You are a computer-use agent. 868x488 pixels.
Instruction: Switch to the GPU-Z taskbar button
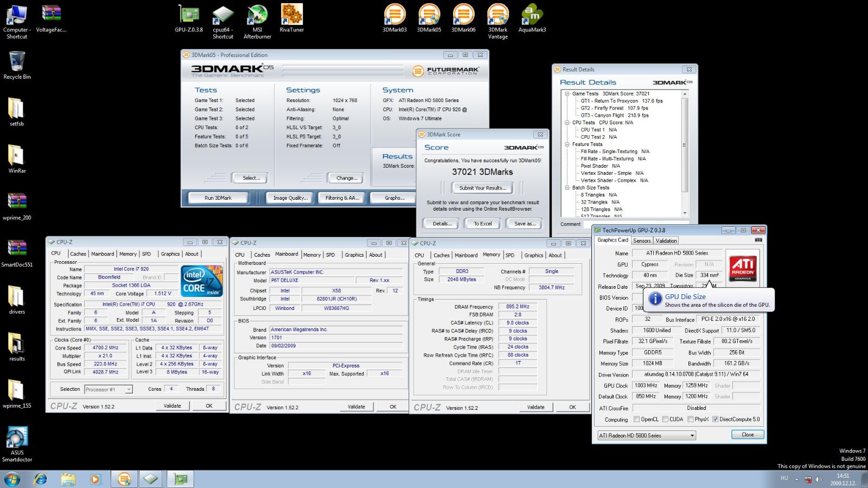click(x=181, y=479)
